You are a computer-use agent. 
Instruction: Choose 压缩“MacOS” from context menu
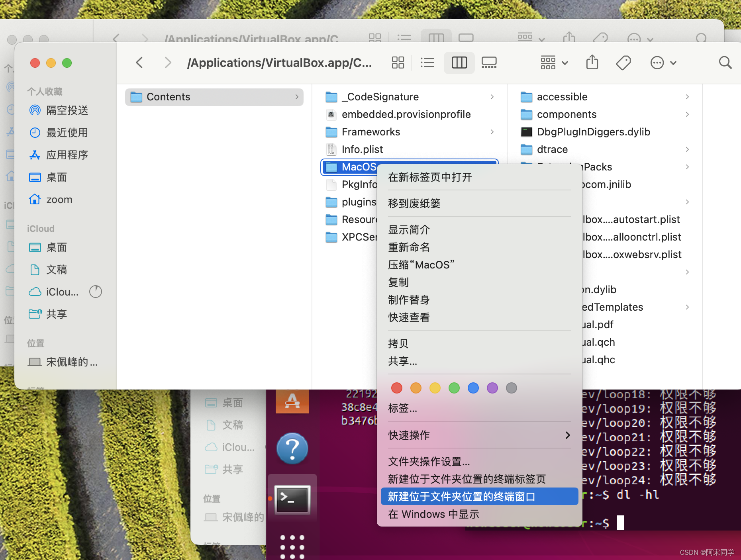[479, 265]
